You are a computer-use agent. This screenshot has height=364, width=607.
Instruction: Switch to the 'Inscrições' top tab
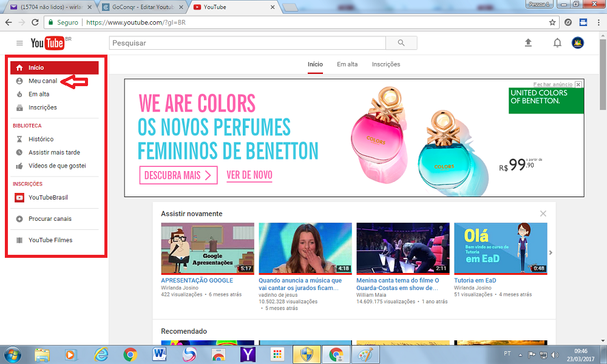point(386,64)
